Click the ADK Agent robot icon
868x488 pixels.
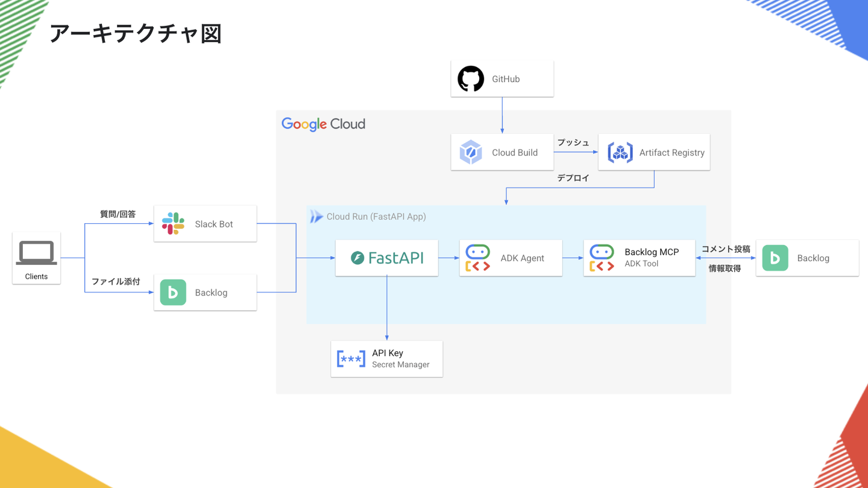[478, 258]
